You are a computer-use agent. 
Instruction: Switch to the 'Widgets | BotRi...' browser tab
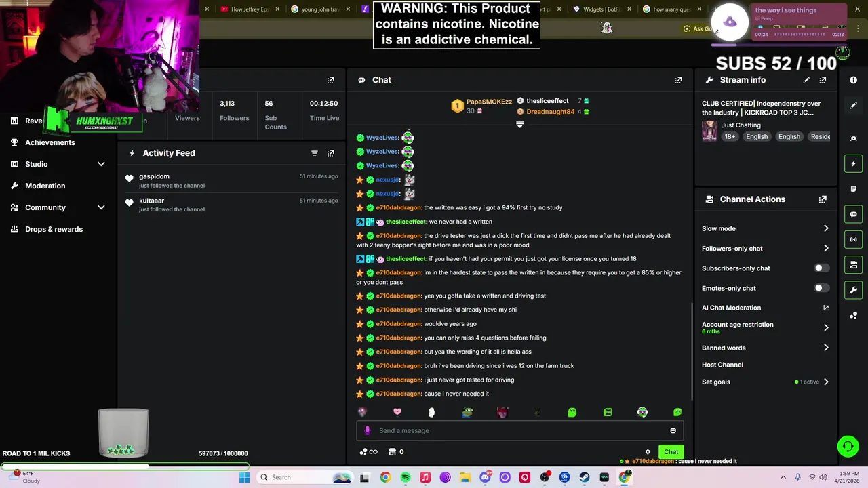(601, 9)
